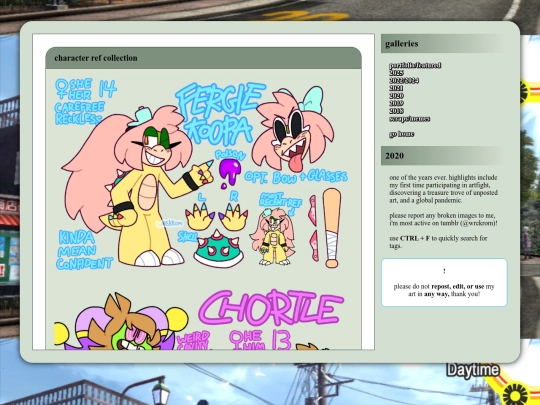Click the 'please do not repost' notice

click(444, 290)
